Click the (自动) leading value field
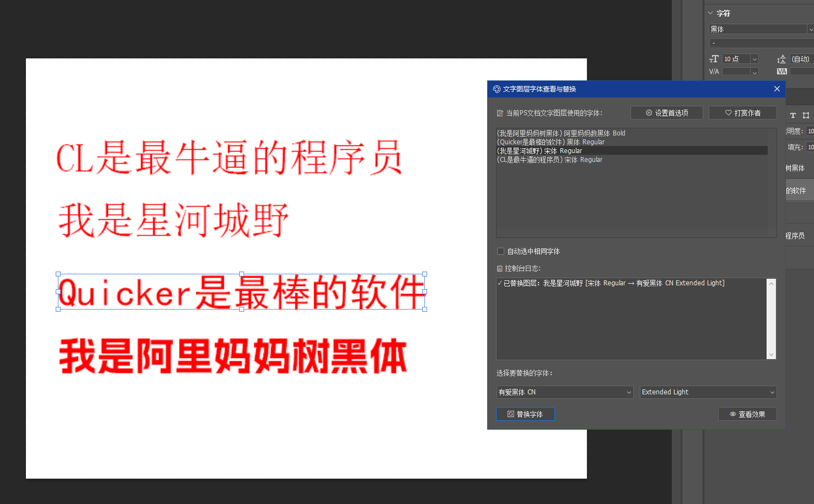Viewport: 814px width, 504px height. (802, 59)
